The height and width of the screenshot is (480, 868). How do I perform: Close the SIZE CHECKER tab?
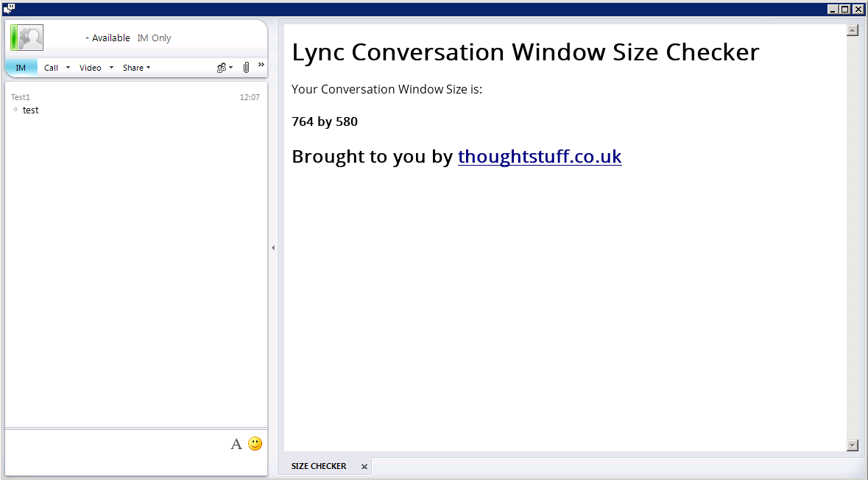pos(364,467)
